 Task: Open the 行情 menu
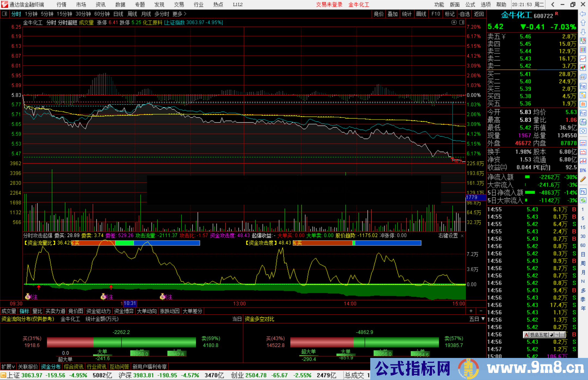point(61,5)
